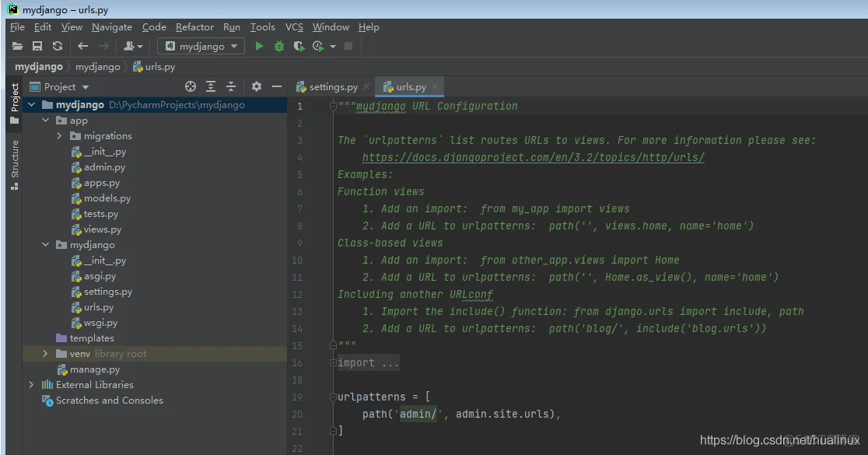This screenshot has width=868, height=455.
Task: Collapse the mydjango root project folder
Action: click(x=32, y=105)
